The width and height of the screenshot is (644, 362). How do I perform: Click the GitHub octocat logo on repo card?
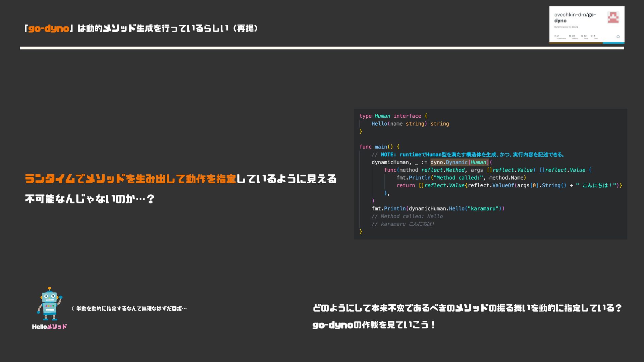pos(618,37)
